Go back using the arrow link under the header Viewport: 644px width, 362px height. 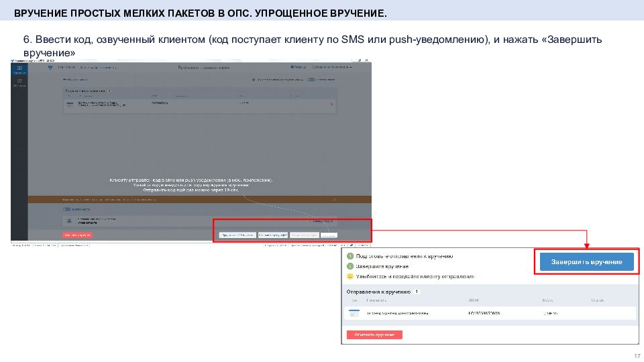coord(75,79)
